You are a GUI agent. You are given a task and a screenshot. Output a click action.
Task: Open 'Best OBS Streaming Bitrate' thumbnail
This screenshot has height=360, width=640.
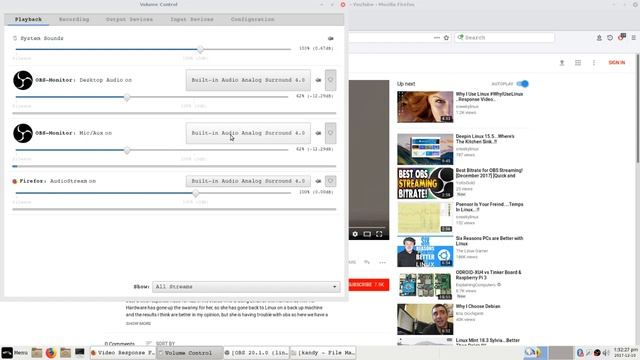[x=425, y=183]
